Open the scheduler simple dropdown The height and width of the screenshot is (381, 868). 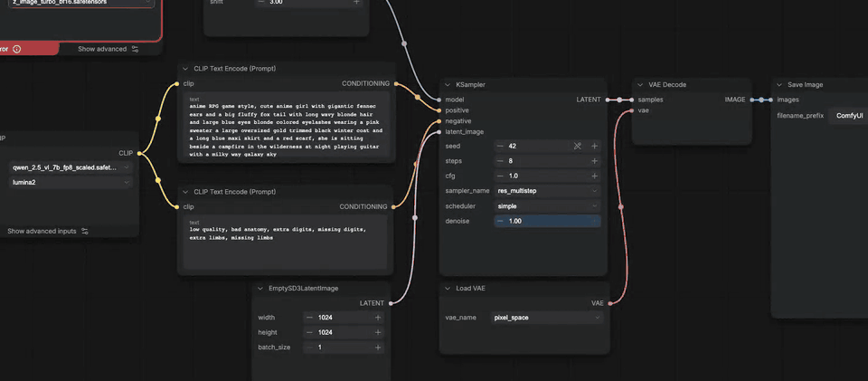(x=548, y=205)
